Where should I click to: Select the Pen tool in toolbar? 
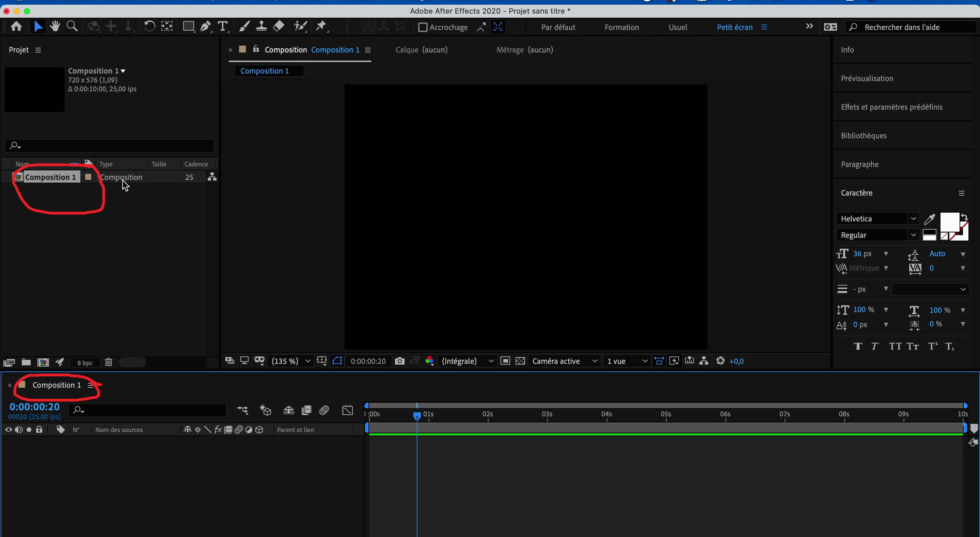[x=205, y=27]
